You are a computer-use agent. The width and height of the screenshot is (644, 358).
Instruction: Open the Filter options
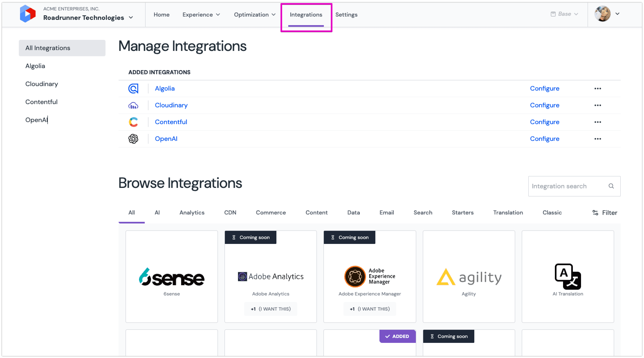pos(605,213)
